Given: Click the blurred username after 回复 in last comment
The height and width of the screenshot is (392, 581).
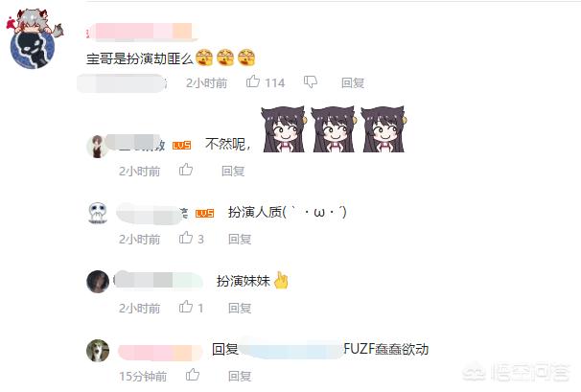Looking at the screenshot, I should pos(291,349).
